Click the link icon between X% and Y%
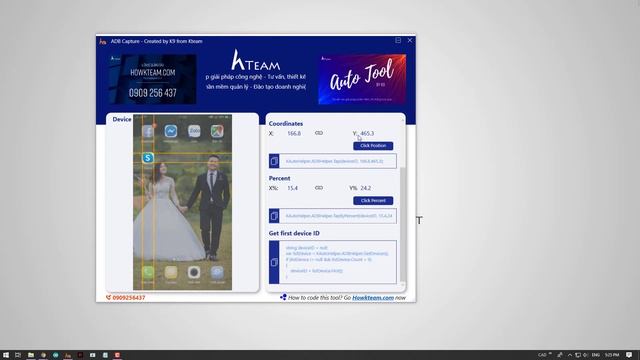 (319, 188)
